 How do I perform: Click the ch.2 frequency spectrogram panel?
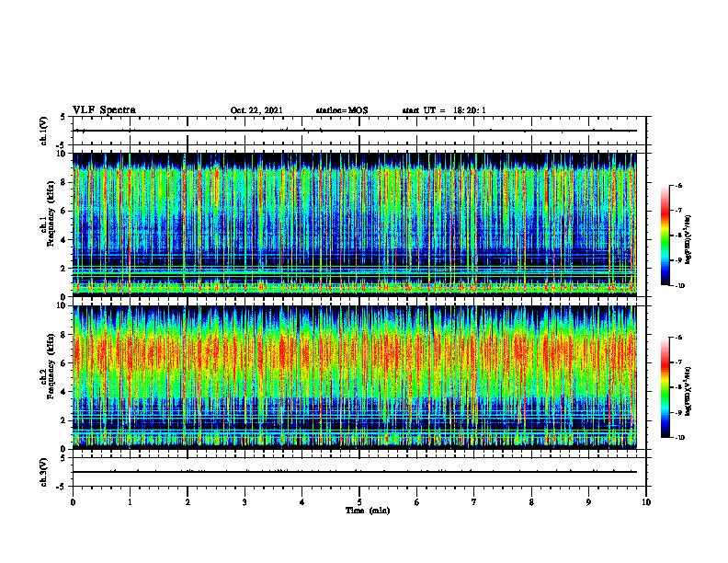coord(355,377)
